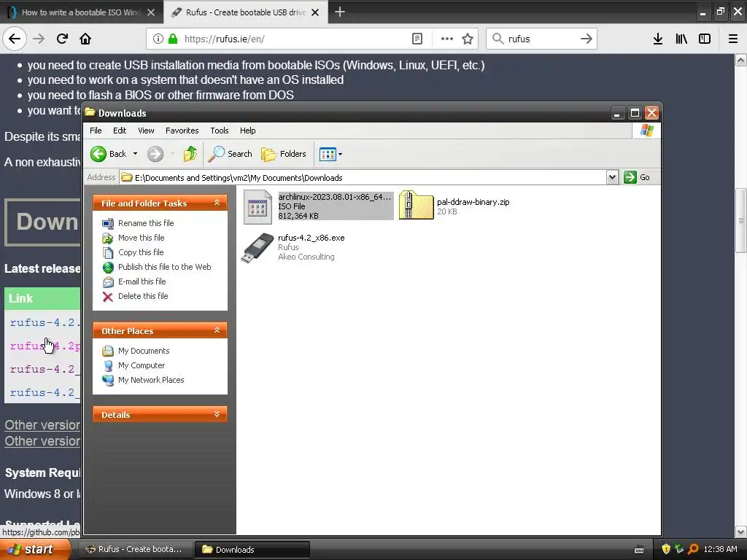Click 'Delete this file' task

pyautogui.click(x=143, y=296)
